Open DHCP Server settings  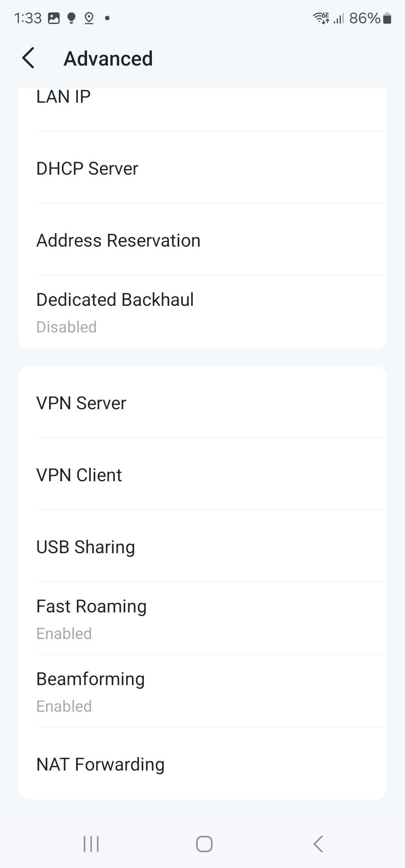[202, 168]
